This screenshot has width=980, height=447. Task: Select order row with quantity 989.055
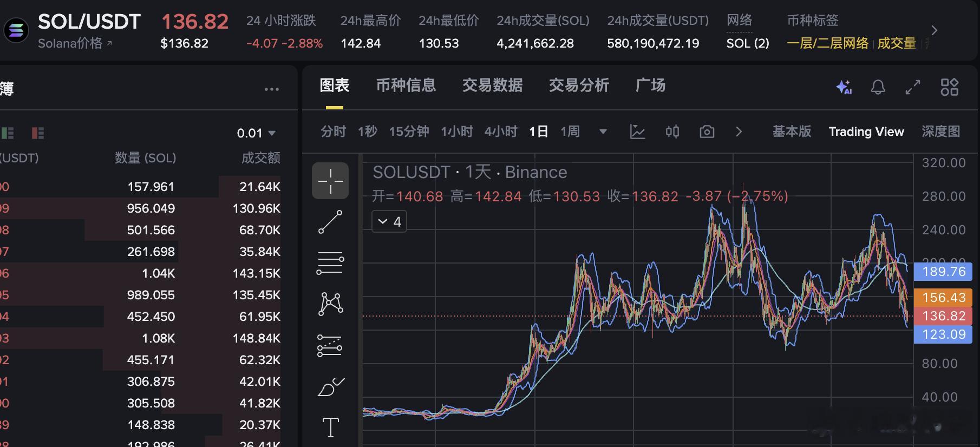(x=140, y=295)
